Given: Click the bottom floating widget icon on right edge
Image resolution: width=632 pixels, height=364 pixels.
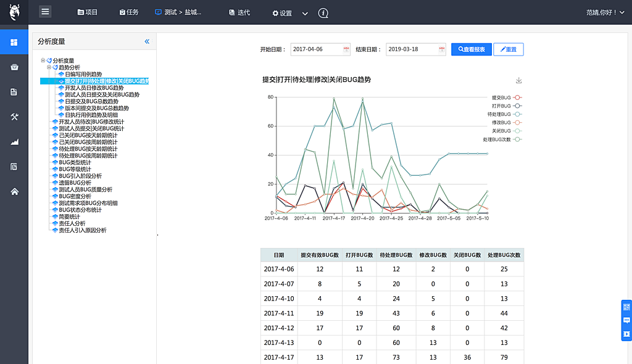Looking at the screenshot, I should (626, 334).
